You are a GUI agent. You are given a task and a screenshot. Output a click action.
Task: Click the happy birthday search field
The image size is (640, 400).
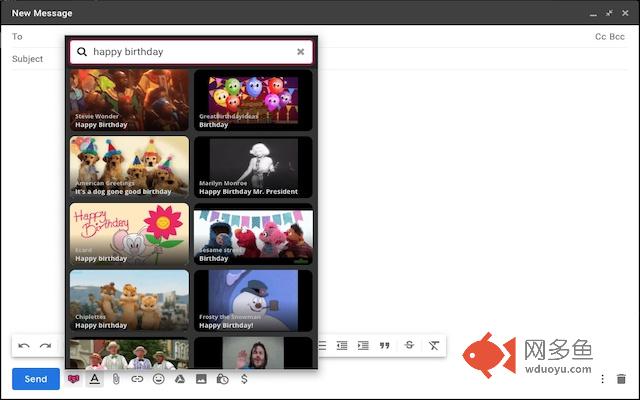coord(191,52)
